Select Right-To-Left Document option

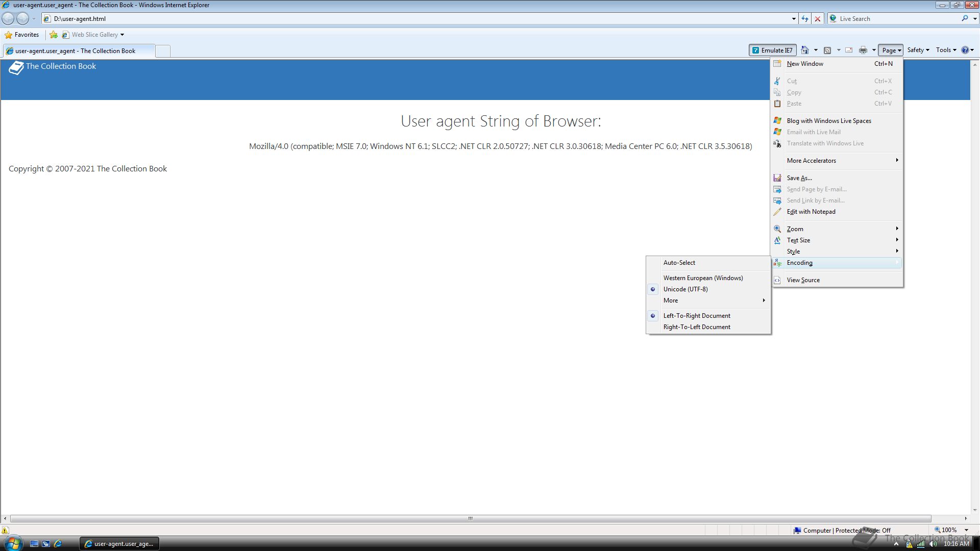[x=708, y=327]
